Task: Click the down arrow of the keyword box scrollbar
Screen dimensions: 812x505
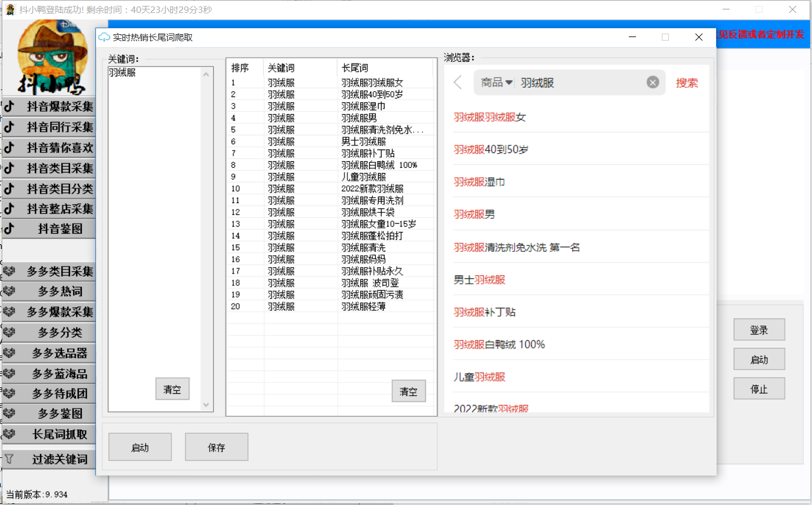Action: 206,405
